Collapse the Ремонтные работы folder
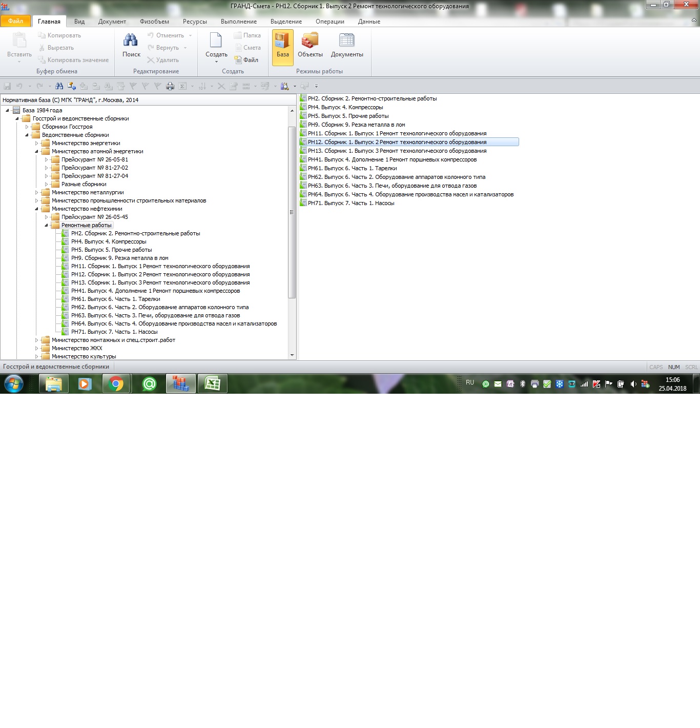 [46, 225]
